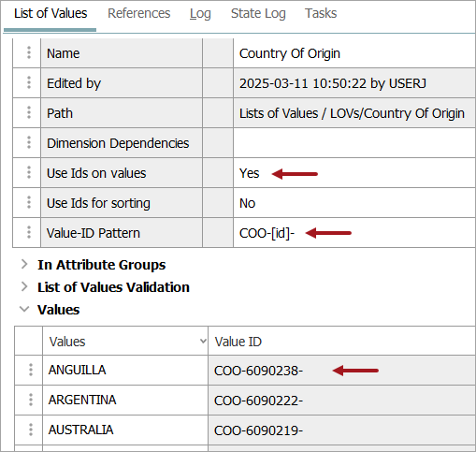This screenshot has width=476, height=452.
Task: Open the kebab menu for the Path row
Action: (x=29, y=112)
